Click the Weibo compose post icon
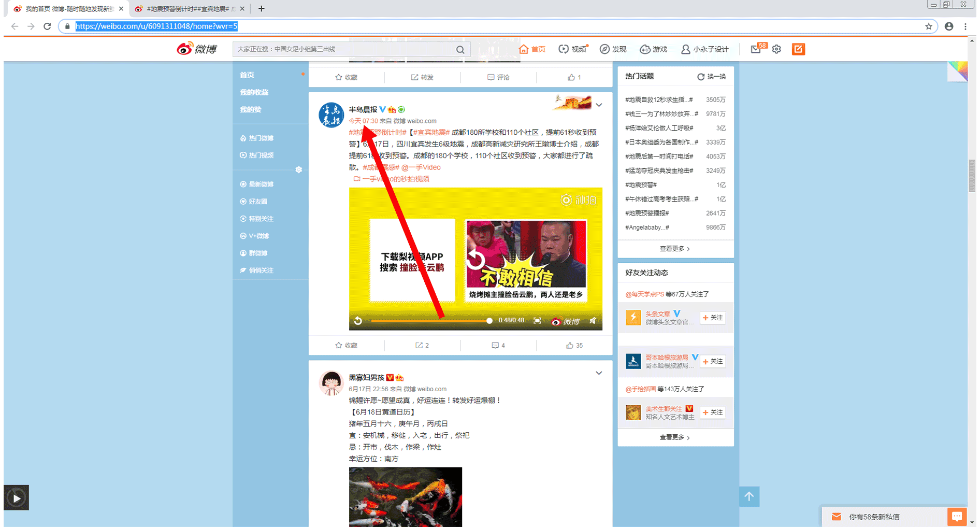This screenshot has width=980, height=527. [798, 49]
